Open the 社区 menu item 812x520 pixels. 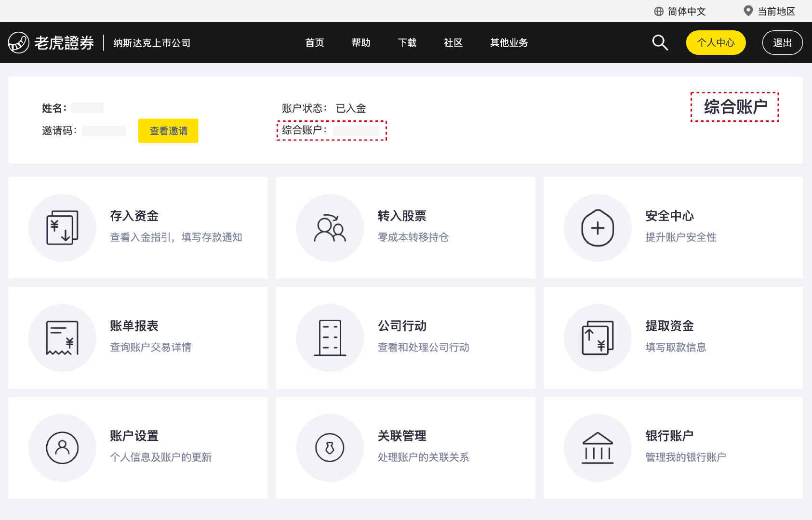pyautogui.click(x=453, y=43)
